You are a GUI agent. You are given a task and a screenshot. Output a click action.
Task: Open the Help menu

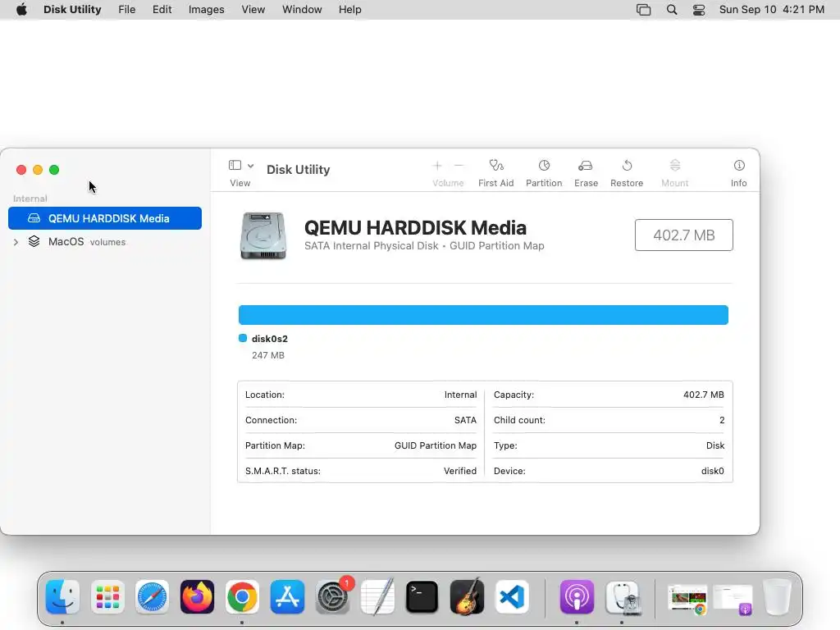pyautogui.click(x=349, y=10)
